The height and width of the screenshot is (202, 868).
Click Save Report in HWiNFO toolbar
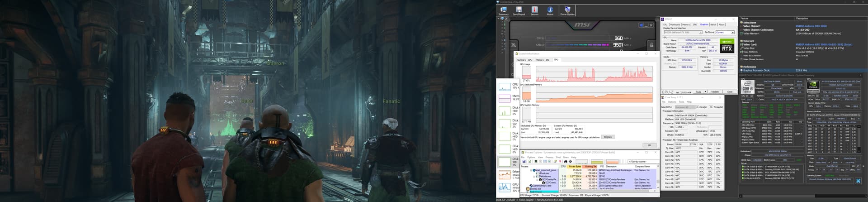point(519,11)
